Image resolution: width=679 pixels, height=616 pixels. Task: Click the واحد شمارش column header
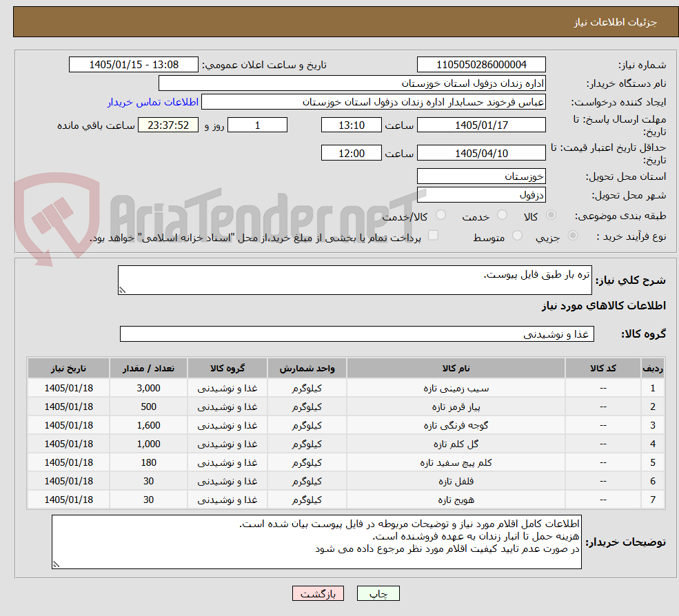[x=307, y=369]
